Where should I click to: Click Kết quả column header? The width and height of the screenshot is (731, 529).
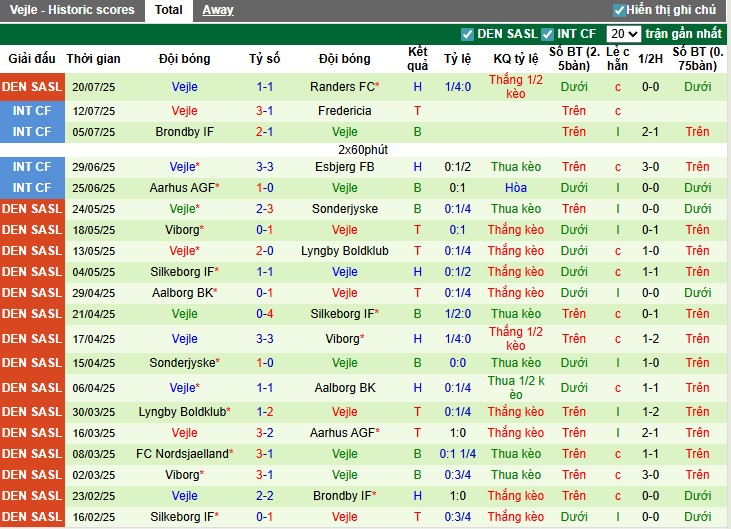417,59
